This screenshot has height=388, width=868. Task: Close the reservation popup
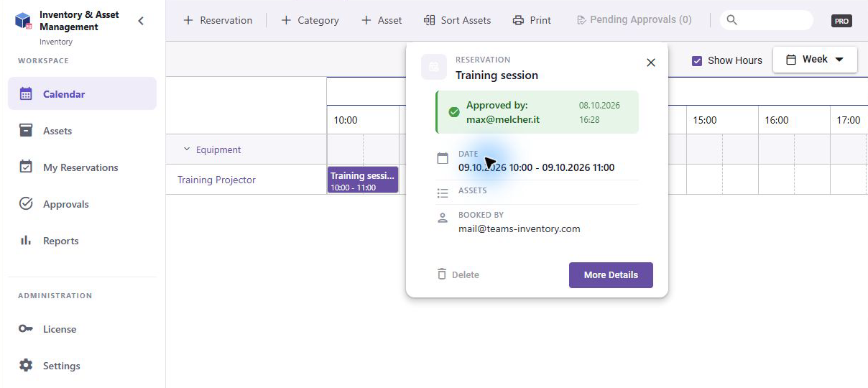(651, 63)
